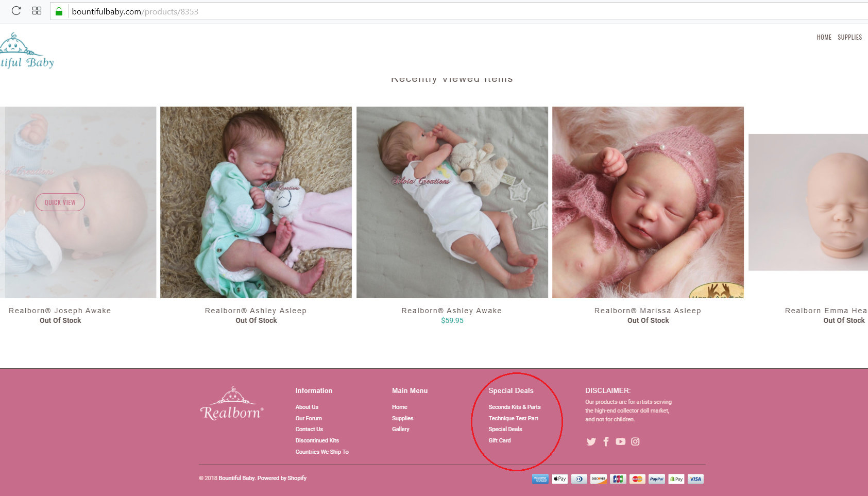Viewport: 868px width, 496px height.
Task: Reload the page with the refresh icon
Action: (16, 11)
